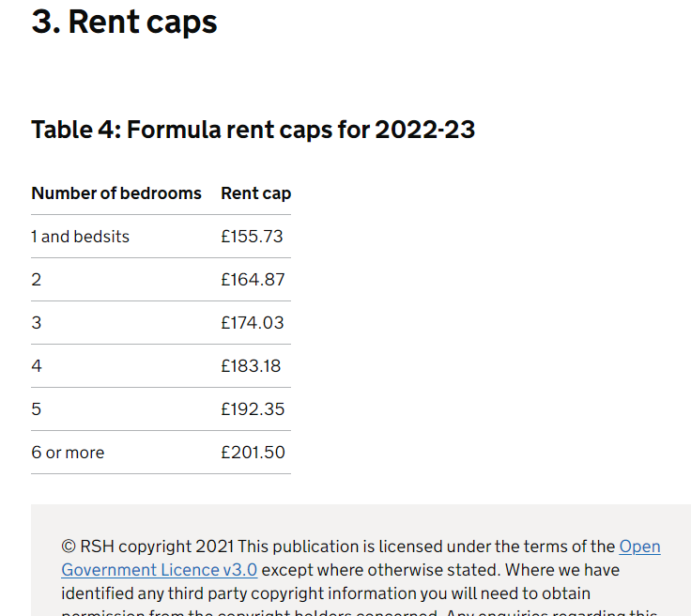The height and width of the screenshot is (616, 691).
Task: Select the 4 bedrooms row label
Action: click(x=37, y=366)
